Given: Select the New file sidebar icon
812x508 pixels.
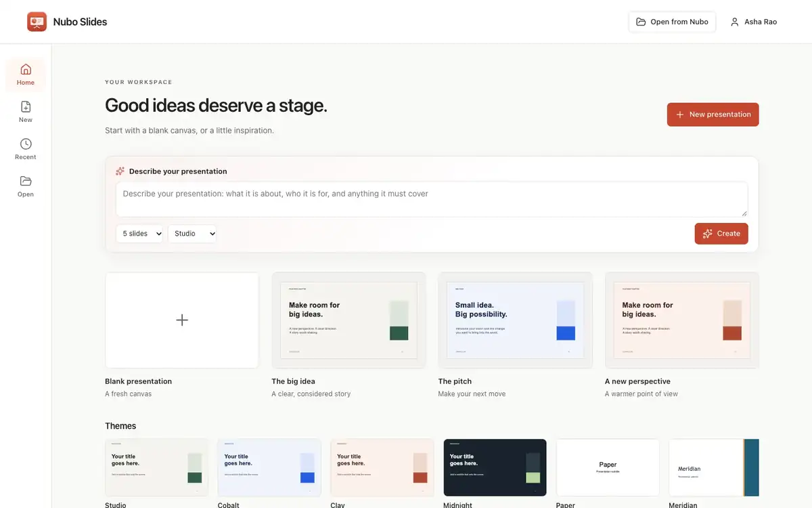Looking at the screenshot, I should click(26, 106).
